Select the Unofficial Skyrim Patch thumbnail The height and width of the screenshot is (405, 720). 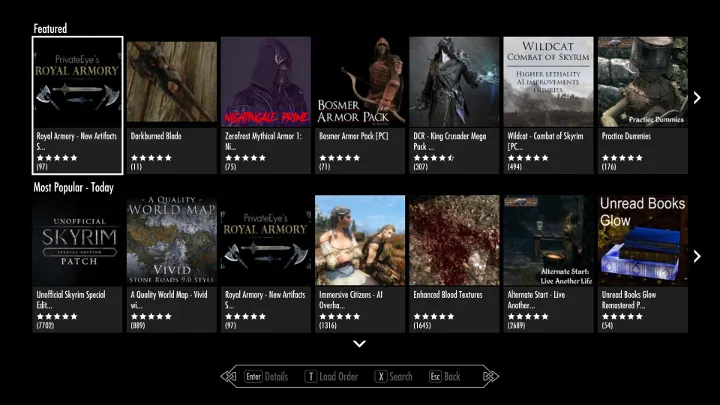coord(78,240)
